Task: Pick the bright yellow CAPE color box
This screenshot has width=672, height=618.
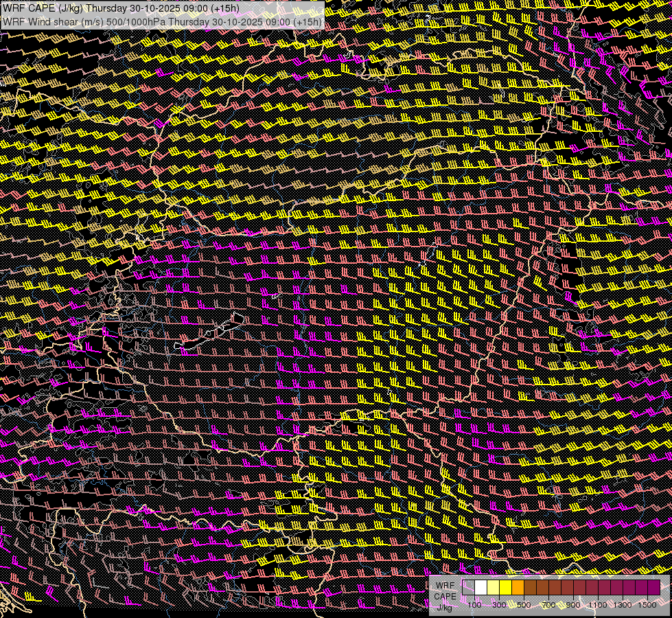Action: point(505,587)
